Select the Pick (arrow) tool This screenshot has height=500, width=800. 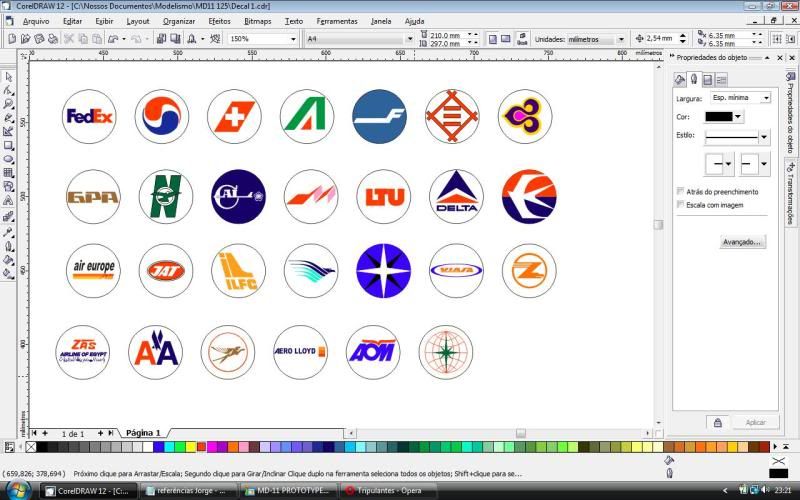(8, 77)
